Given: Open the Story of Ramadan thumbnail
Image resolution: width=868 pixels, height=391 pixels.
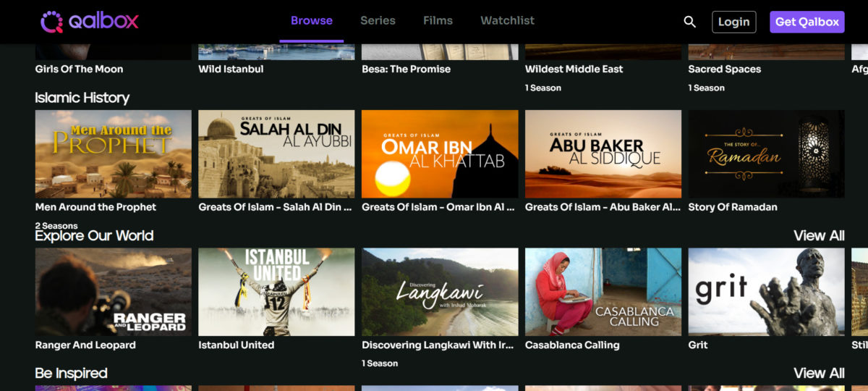Looking at the screenshot, I should click(766, 154).
